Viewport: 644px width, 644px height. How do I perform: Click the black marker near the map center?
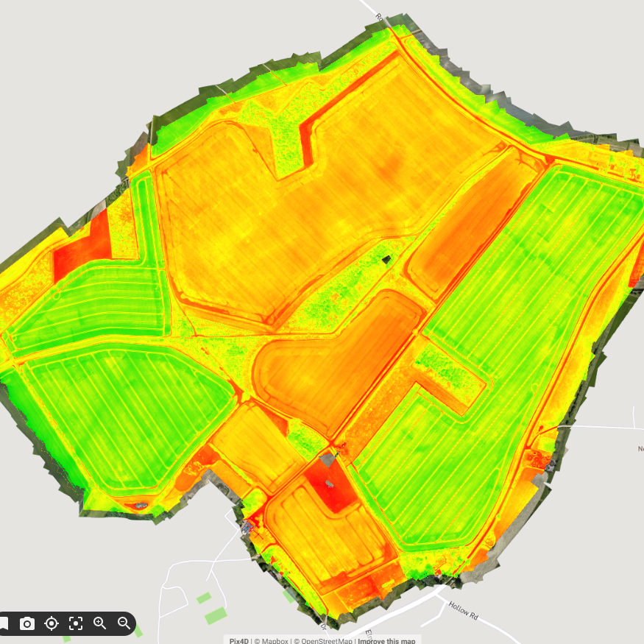(x=386, y=259)
